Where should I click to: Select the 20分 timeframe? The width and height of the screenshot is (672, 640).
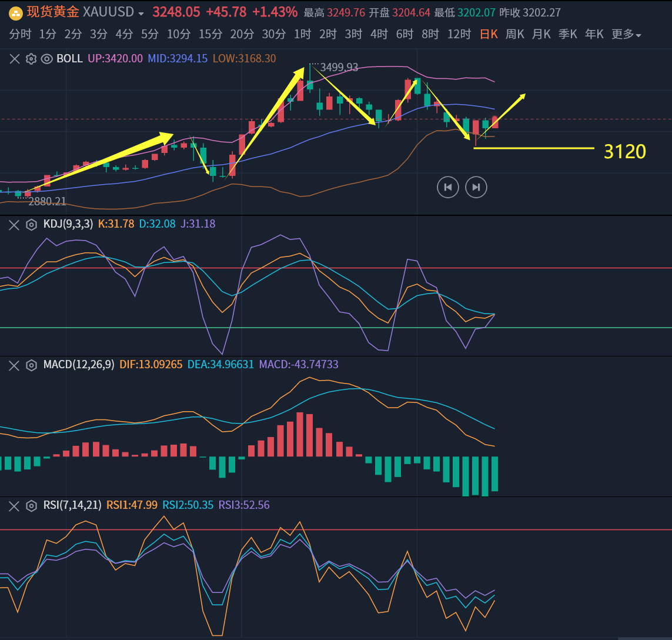(242, 34)
